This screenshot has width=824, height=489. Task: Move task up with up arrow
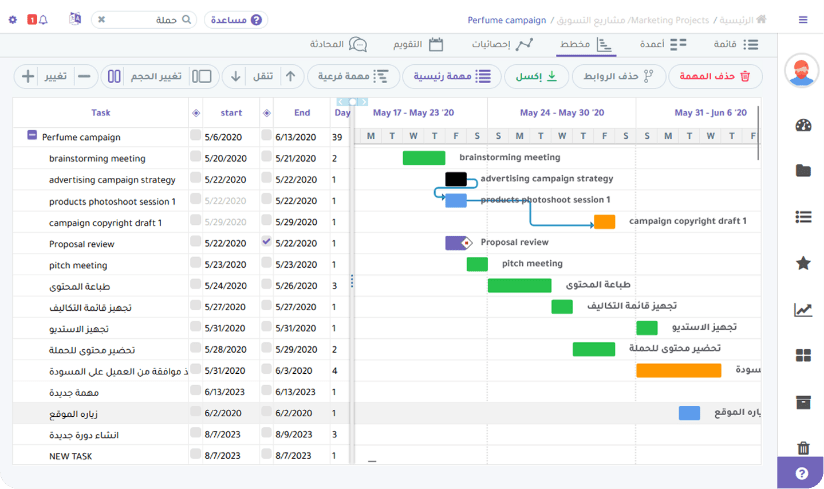click(x=290, y=76)
